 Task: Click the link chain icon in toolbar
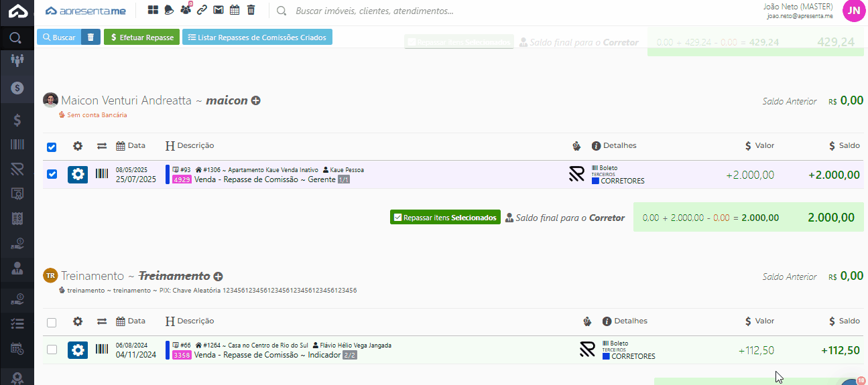pos(202,10)
